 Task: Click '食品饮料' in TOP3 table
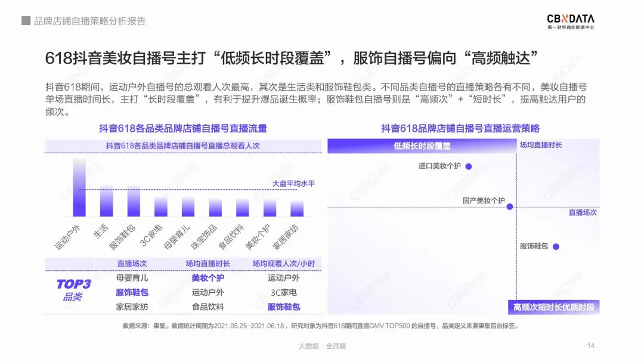coord(208,307)
